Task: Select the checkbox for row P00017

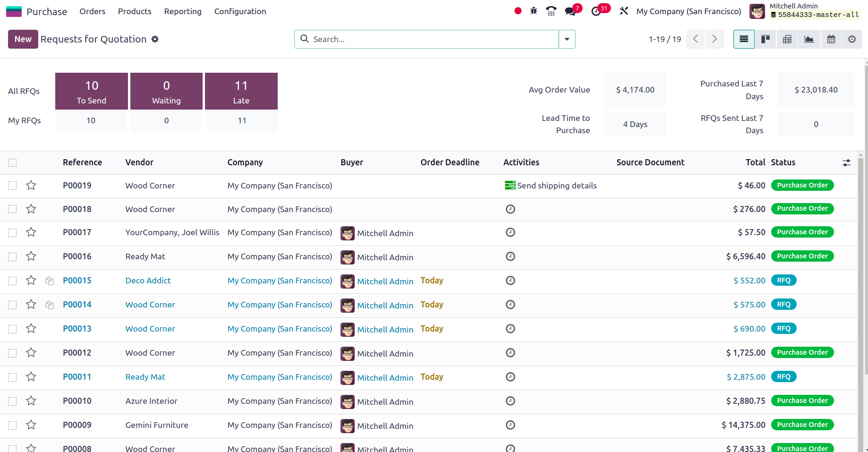Action: pyautogui.click(x=12, y=233)
